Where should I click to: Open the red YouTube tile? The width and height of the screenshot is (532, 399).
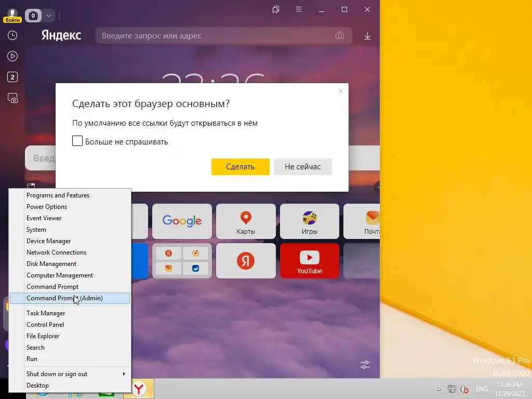click(310, 261)
